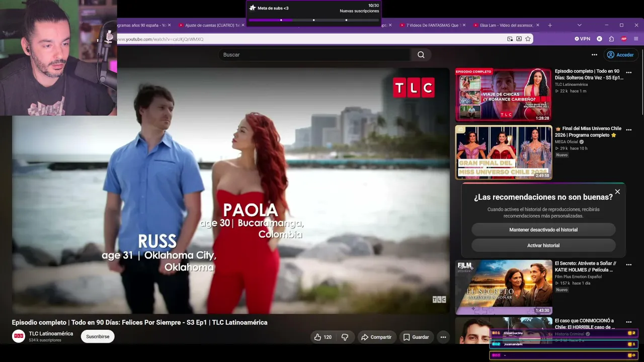Click the install app icon in the address bar
Image resolution: width=644 pixels, height=362 pixels.
(519, 39)
